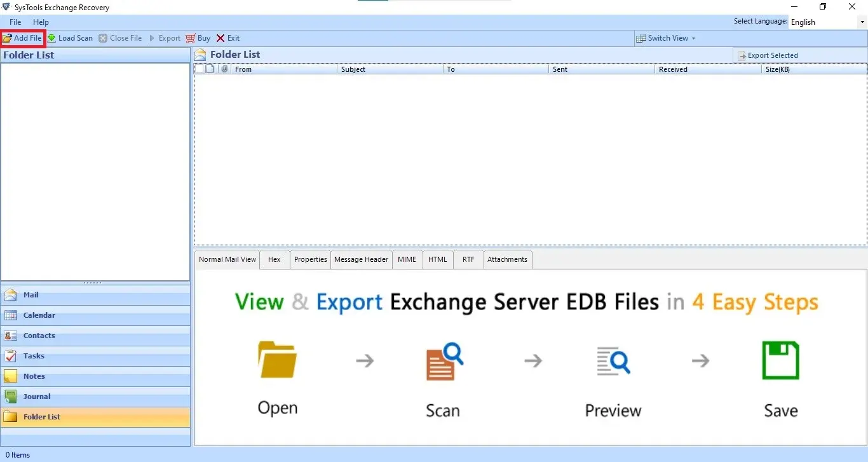Open the Help menu
The height and width of the screenshot is (462, 868).
pos(41,22)
